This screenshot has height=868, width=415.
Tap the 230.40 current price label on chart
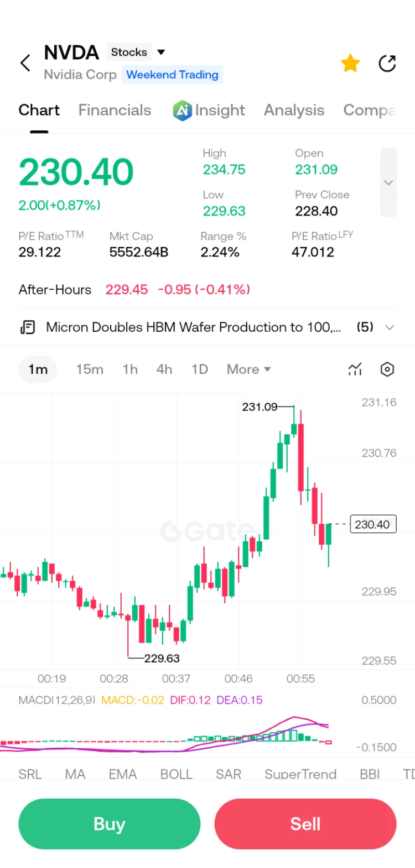(x=373, y=524)
